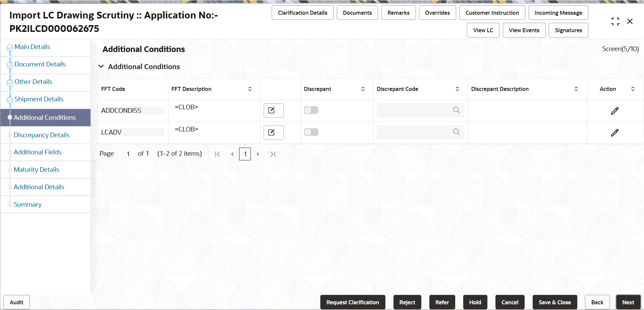644x310 pixels.
Task: Click the full-screen expand icon near the top right
Action: pos(615,21)
